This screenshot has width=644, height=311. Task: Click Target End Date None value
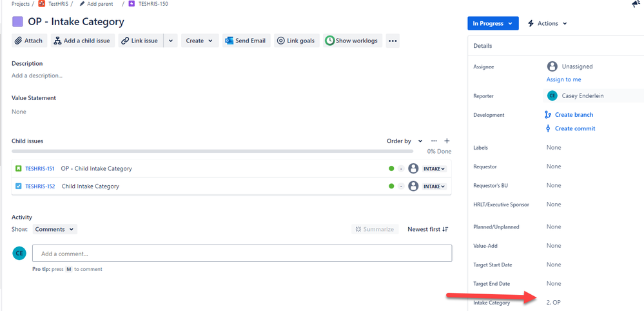click(554, 283)
